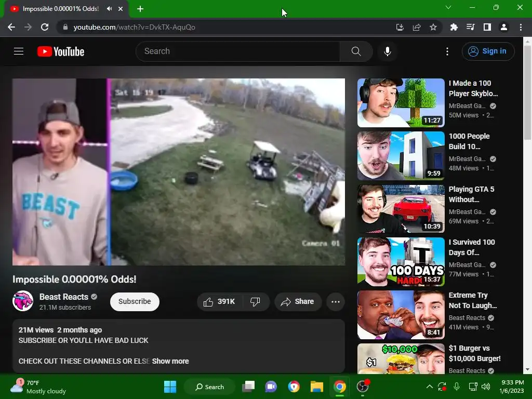
Task: Reload the current page
Action: [x=45, y=27]
